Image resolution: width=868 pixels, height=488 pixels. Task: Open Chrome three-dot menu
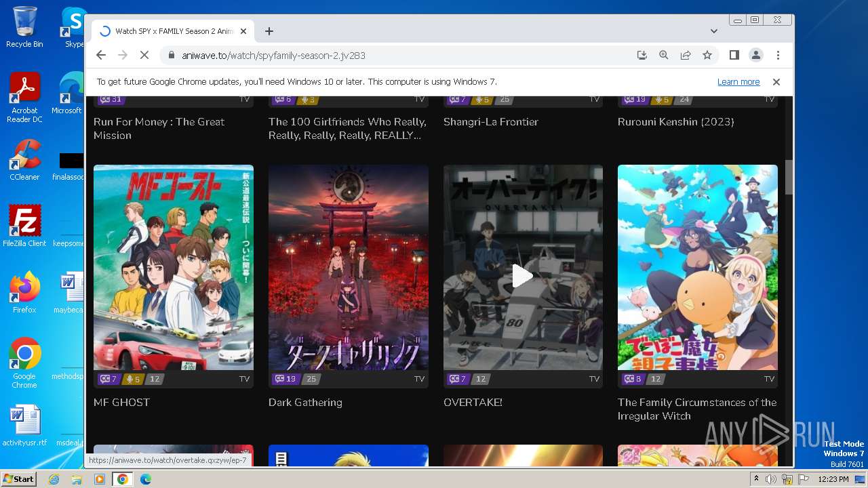click(778, 56)
